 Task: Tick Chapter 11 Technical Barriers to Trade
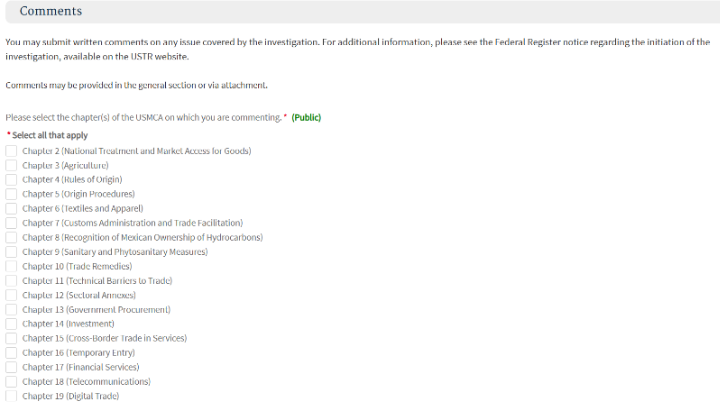(x=11, y=281)
